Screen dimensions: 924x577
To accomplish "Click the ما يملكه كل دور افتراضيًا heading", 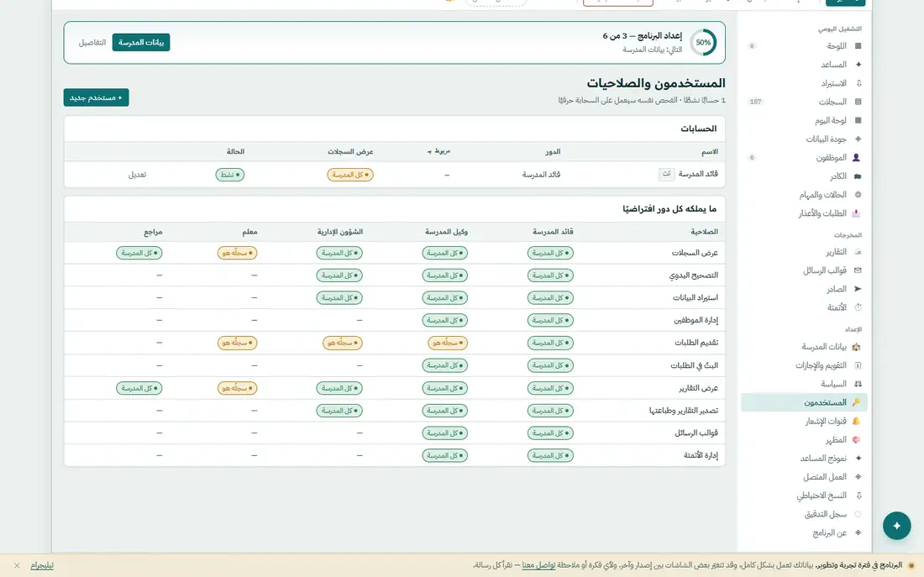I will tap(669, 208).
